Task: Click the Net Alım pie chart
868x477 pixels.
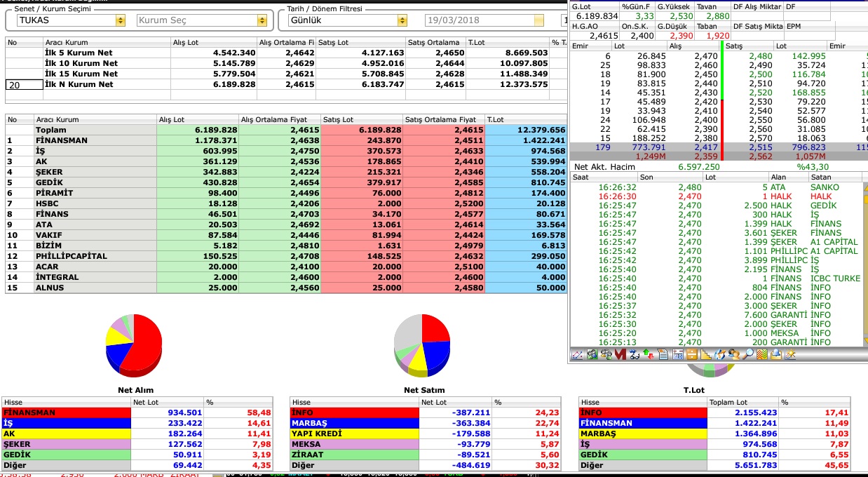Action: (133, 346)
